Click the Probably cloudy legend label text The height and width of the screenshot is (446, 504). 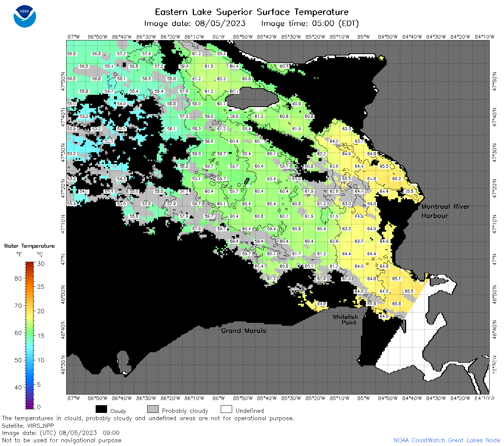pyautogui.click(x=185, y=411)
